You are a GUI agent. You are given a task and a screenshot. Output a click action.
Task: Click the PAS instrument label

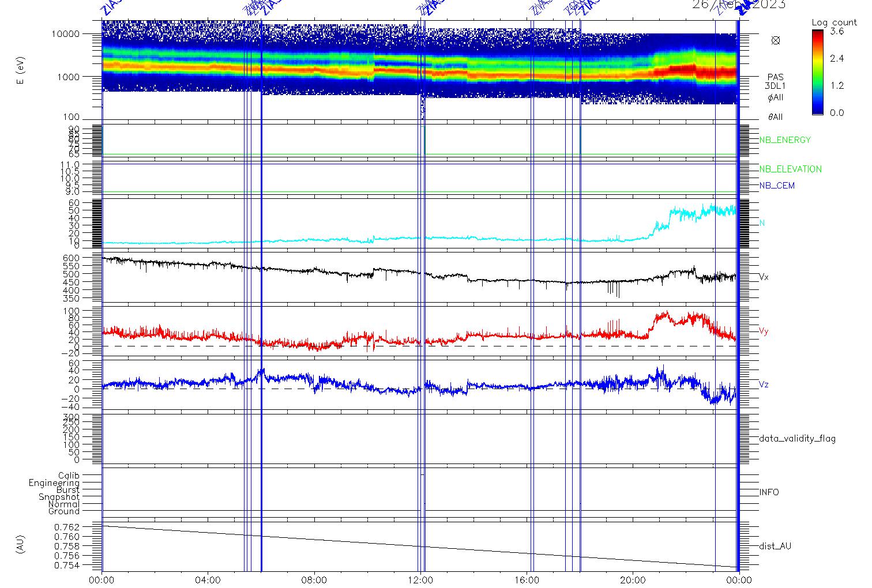click(775, 77)
